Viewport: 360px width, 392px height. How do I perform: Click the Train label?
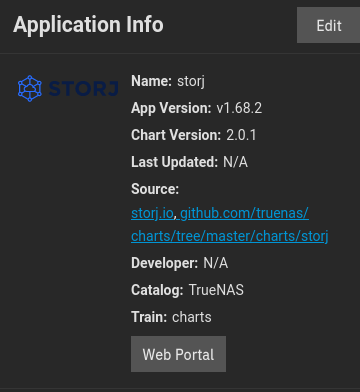[149, 317]
